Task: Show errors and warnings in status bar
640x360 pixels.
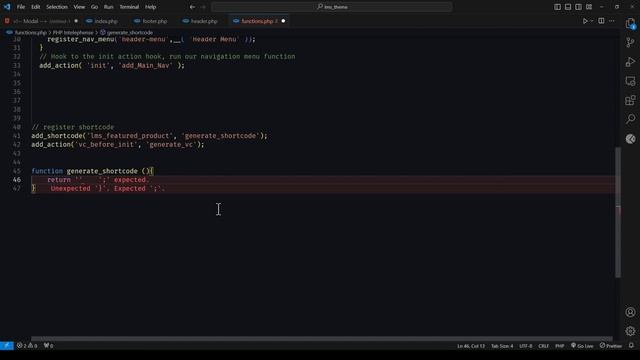Action: [x=27, y=346]
